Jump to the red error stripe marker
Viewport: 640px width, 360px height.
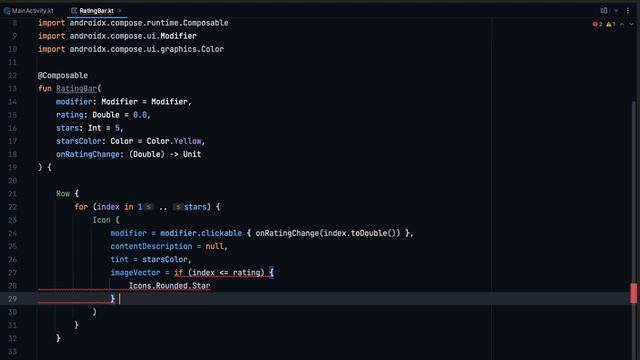pyautogui.click(x=633, y=293)
